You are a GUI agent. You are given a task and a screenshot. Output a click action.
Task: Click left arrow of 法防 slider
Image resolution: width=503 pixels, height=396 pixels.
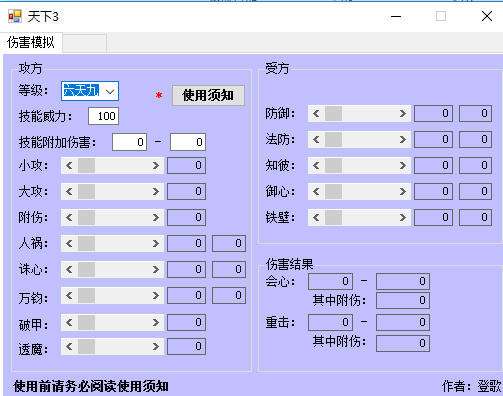click(x=316, y=140)
